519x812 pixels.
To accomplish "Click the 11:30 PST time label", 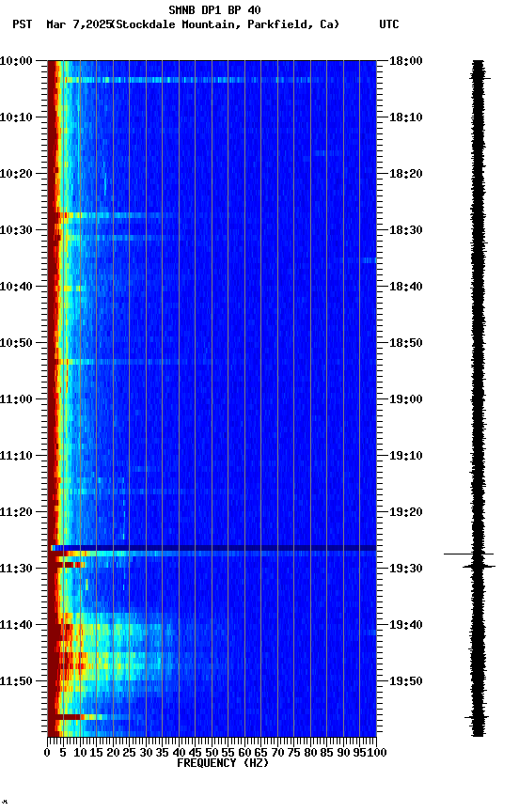I will click(16, 570).
